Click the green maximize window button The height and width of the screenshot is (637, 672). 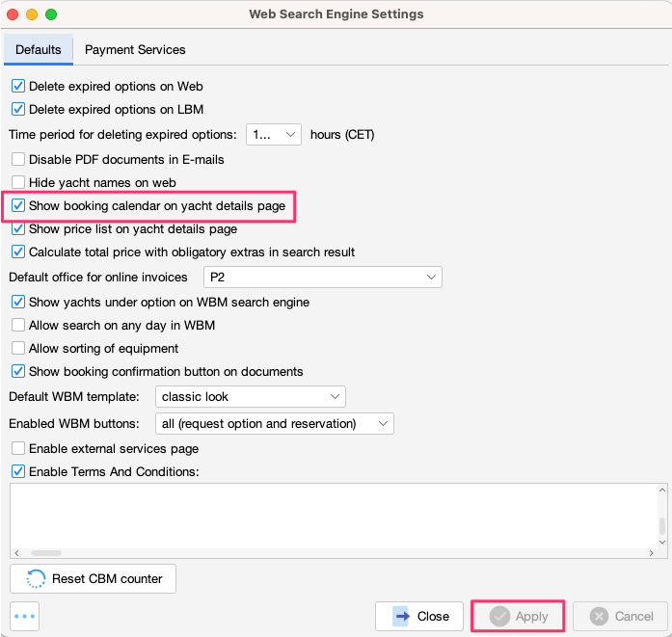51,14
